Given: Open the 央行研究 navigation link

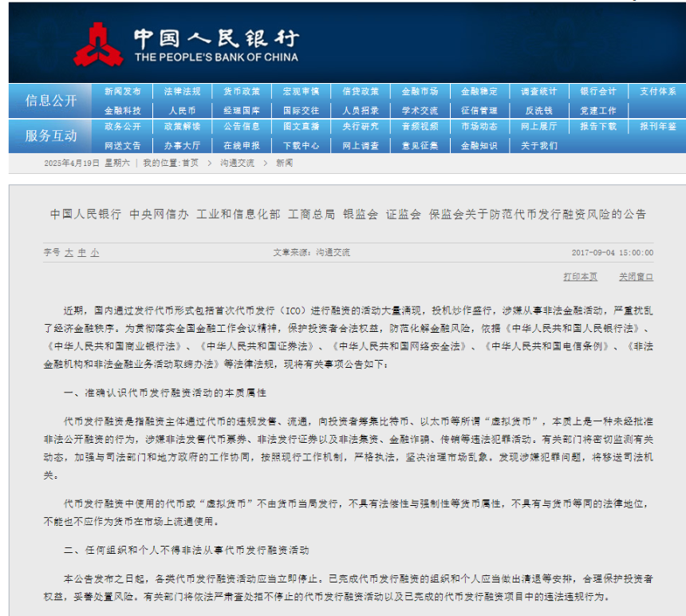Looking at the screenshot, I should tap(361, 126).
